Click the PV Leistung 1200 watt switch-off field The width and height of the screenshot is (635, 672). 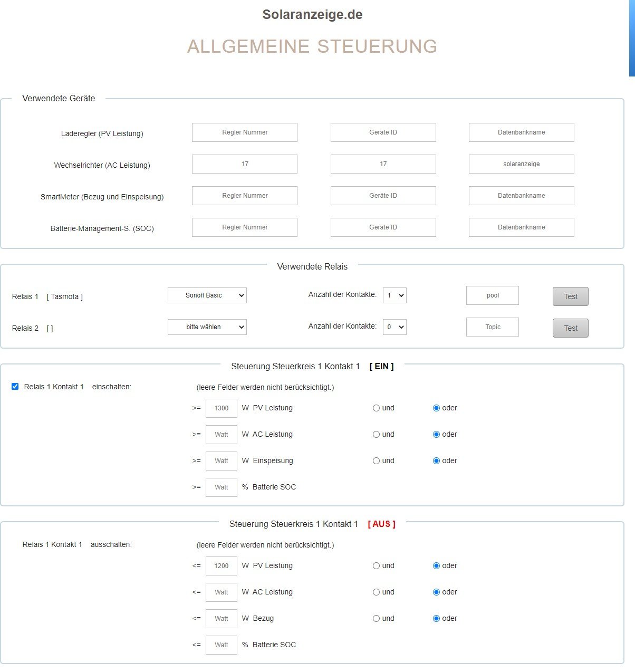pyautogui.click(x=222, y=566)
